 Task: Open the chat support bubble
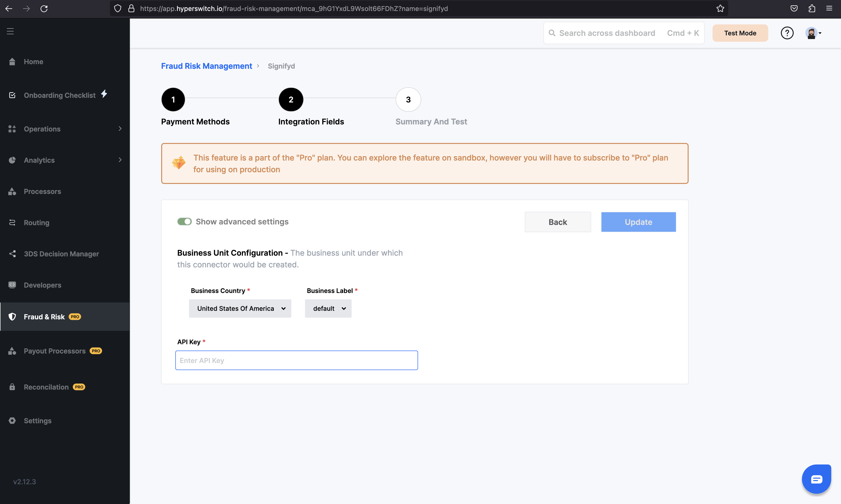tap(817, 479)
